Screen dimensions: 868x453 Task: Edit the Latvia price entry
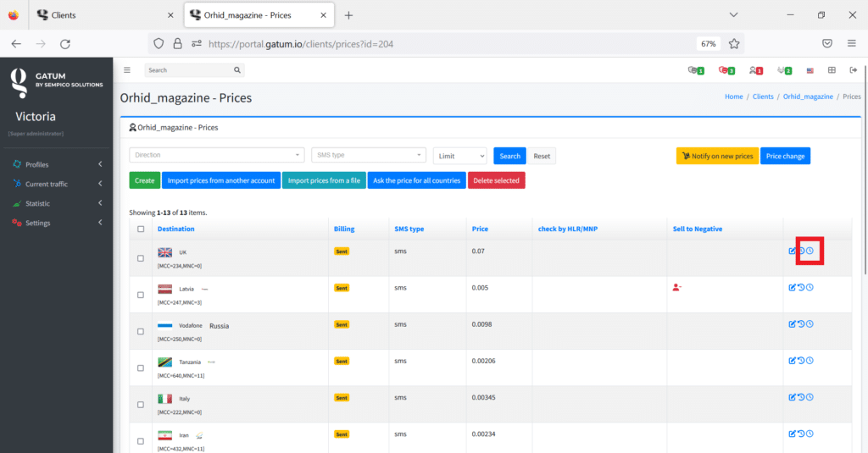pyautogui.click(x=793, y=288)
